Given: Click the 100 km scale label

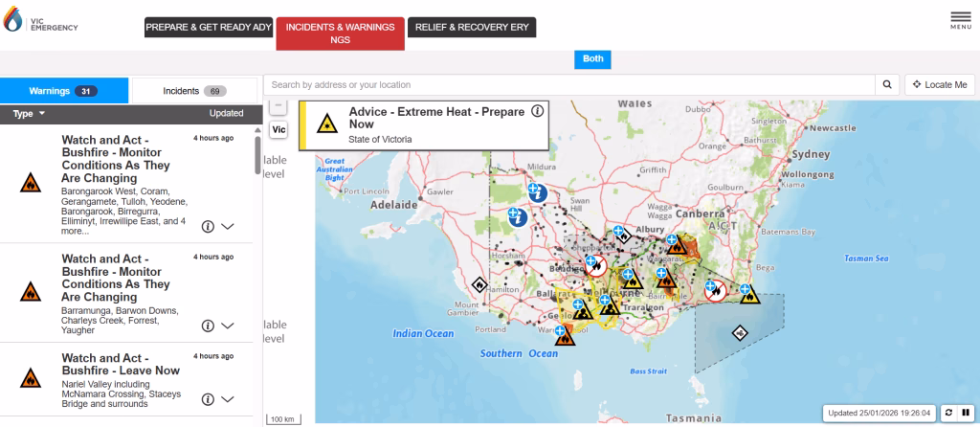Looking at the screenshot, I should (283, 419).
